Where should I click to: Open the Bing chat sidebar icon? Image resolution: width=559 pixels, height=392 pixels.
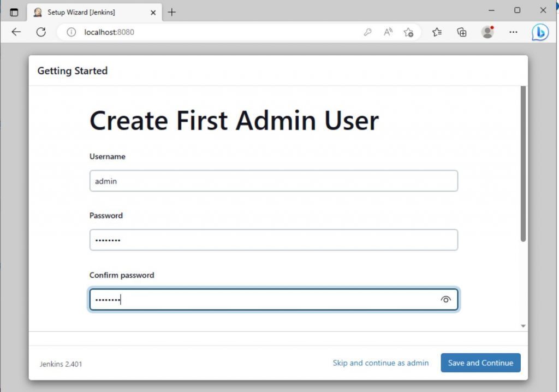pos(540,32)
